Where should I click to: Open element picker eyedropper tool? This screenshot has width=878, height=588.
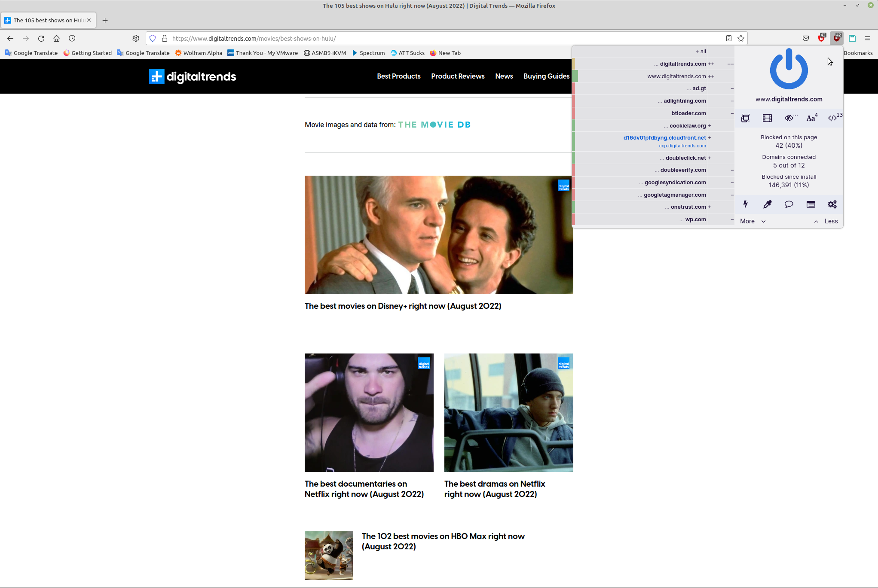coord(767,204)
